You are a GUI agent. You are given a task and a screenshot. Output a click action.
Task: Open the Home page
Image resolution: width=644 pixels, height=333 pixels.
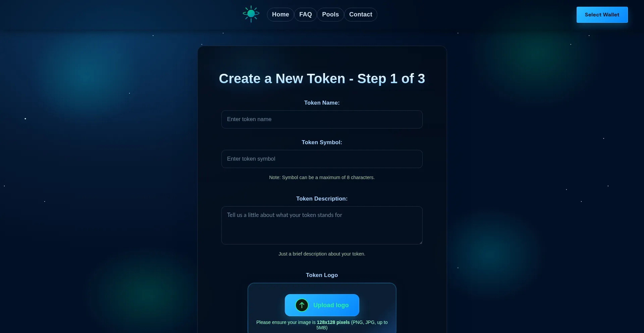tap(280, 14)
